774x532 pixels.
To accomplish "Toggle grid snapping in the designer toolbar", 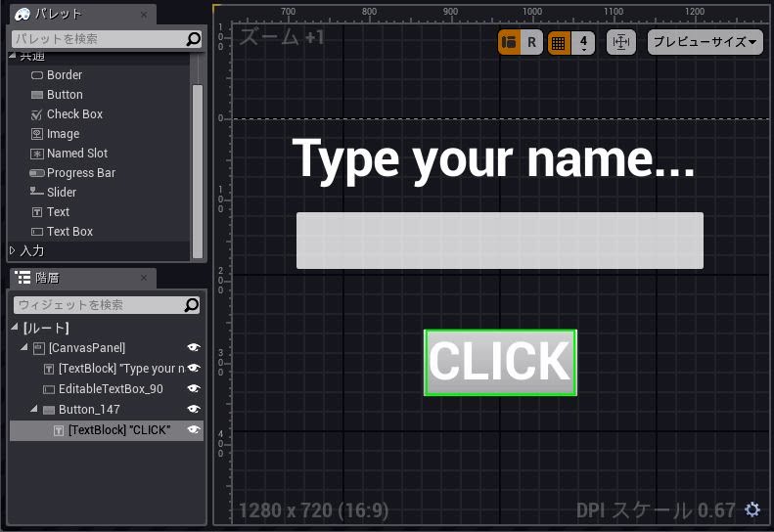I will coord(558,43).
